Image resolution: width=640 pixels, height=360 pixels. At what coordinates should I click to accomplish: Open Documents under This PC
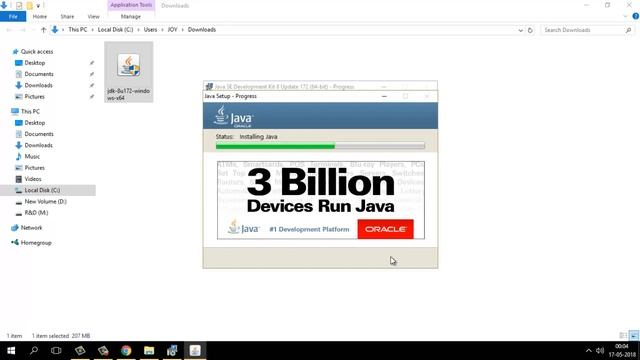(x=39, y=134)
